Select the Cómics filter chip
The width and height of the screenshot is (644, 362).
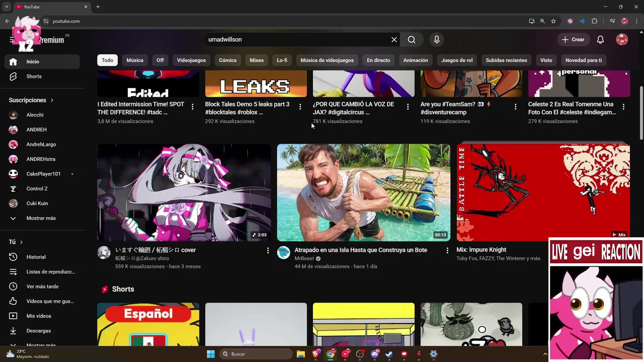click(227, 60)
